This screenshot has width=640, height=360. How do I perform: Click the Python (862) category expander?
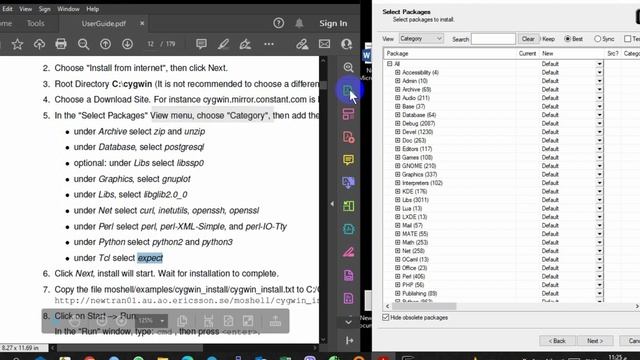click(398, 301)
